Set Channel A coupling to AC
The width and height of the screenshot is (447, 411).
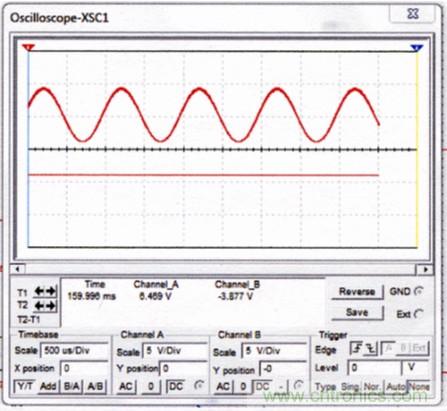point(126,387)
